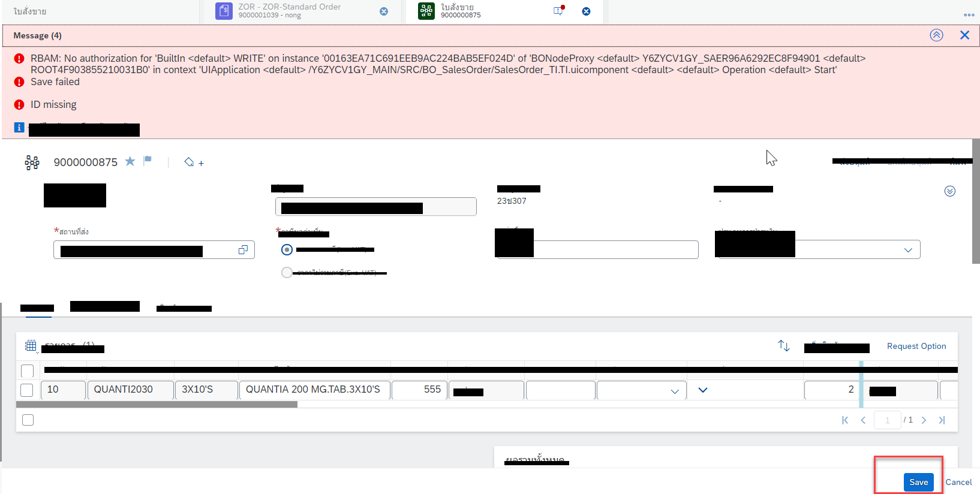This screenshot has width=980, height=494.
Task: Cancel the sales order changes
Action: (958, 482)
